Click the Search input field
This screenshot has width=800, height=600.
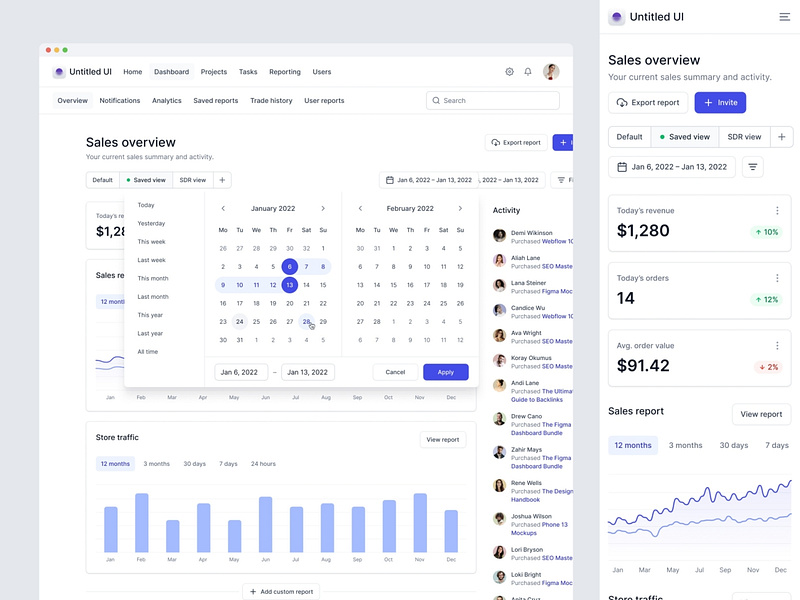click(492, 100)
